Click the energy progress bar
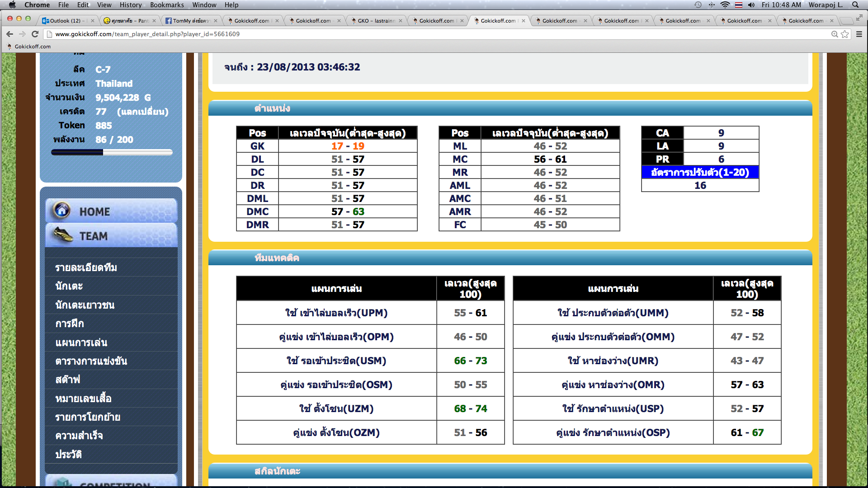The height and width of the screenshot is (488, 868). pyautogui.click(x=112, y=153)
